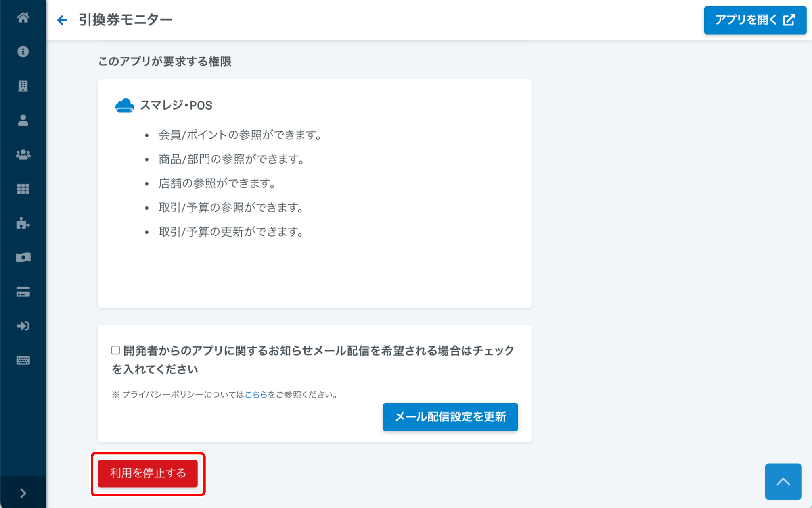
Task: Open the credit card icon in sidebar
Action: [x=23, y=292]
